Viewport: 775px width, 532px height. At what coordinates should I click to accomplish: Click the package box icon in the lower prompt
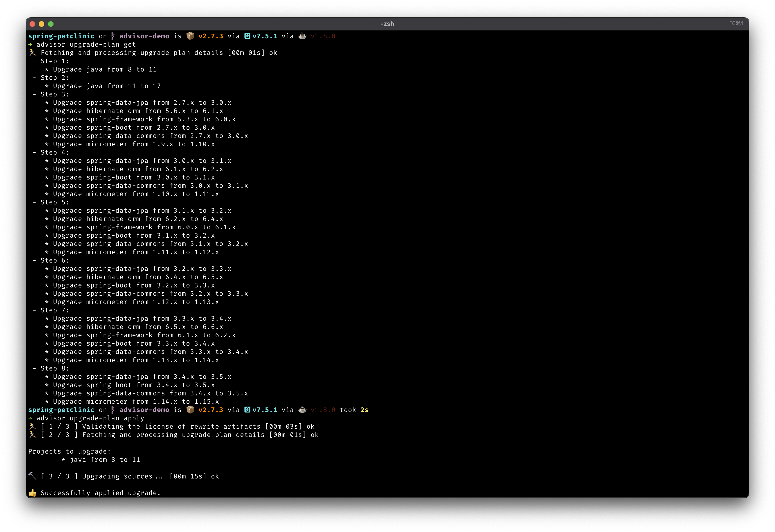click(x=190, y=410)
